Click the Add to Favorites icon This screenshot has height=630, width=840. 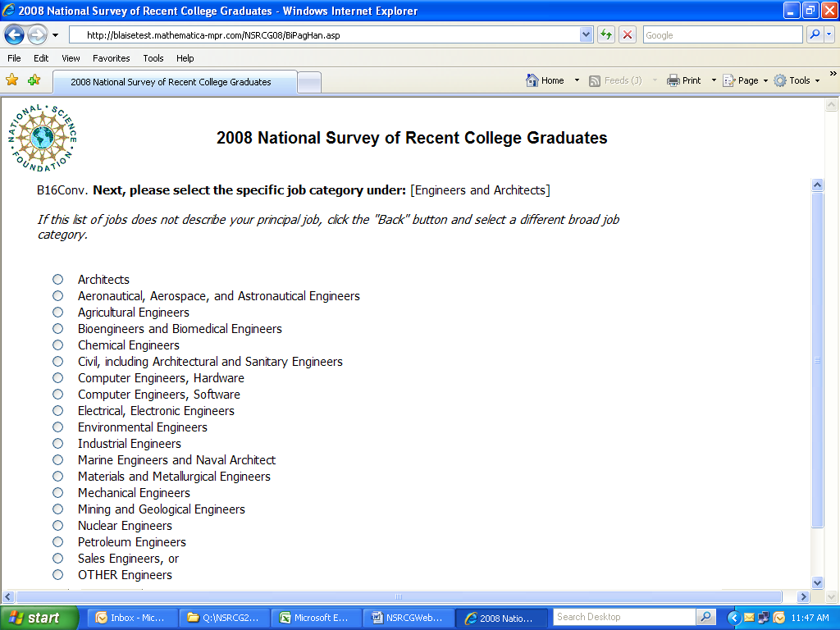34,80
